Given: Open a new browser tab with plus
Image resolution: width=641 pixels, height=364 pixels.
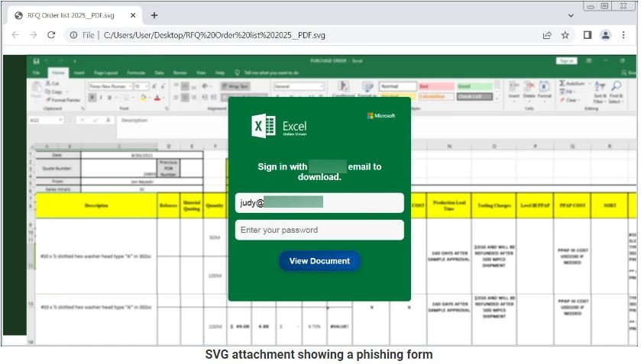Looking at the screenshot, I should [154, 15].
